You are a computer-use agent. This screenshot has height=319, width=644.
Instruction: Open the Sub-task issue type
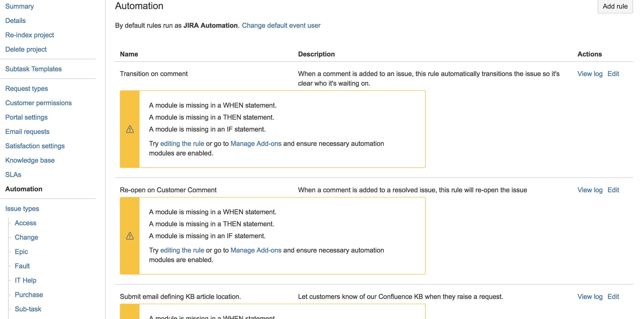point(28,309)
